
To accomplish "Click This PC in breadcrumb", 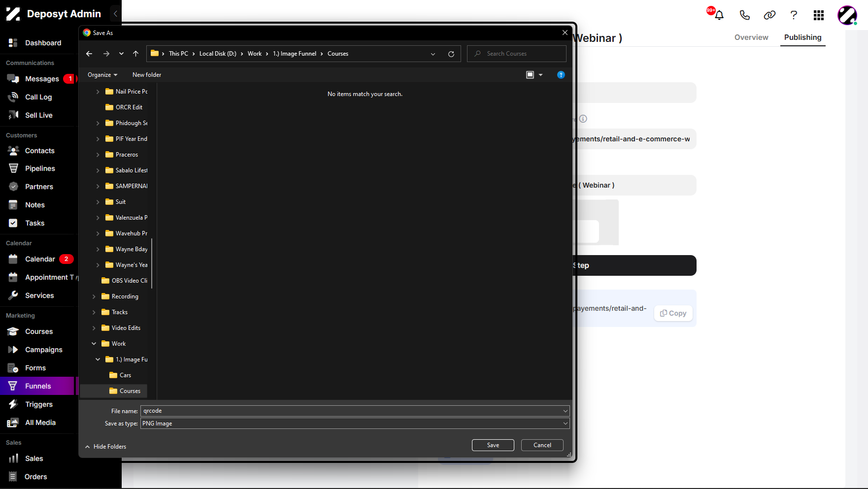I will (x=178, y=54).
